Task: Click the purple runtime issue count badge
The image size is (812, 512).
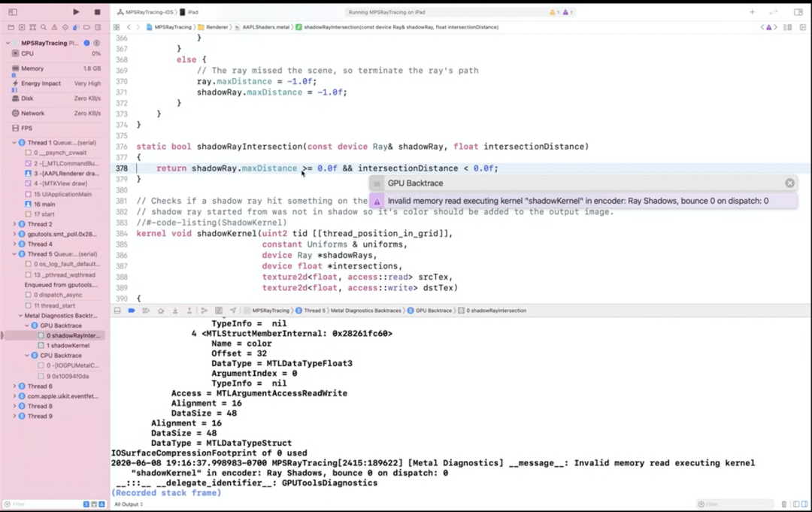Action: click(x=568, y=12)
